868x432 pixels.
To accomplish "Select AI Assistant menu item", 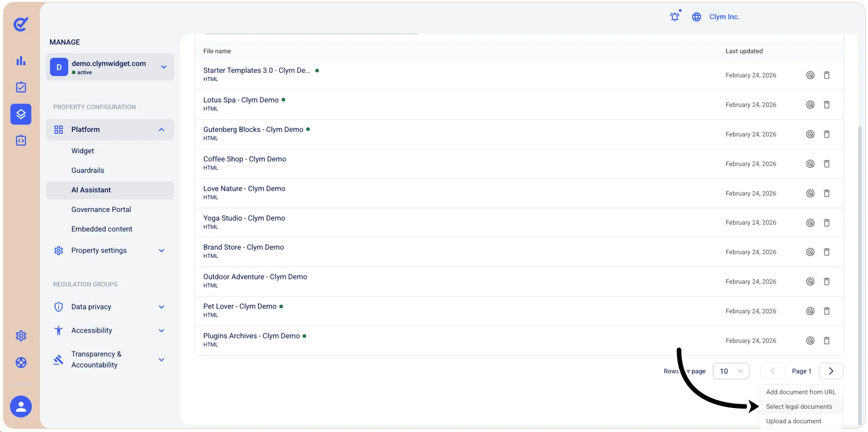I will 110,190.
